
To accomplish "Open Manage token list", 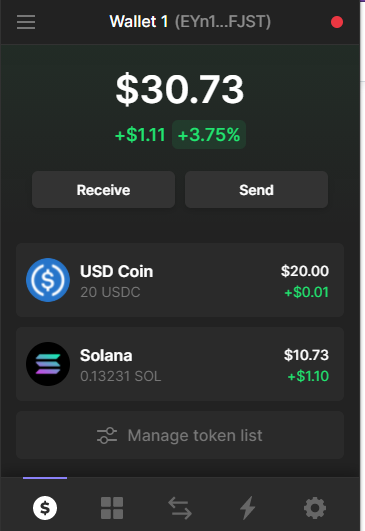I will (180, 435).
